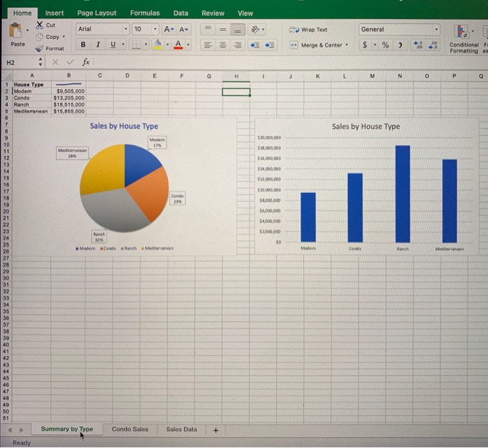Click the Cut scissors icon
488x448 pixels.
point(40,25)
